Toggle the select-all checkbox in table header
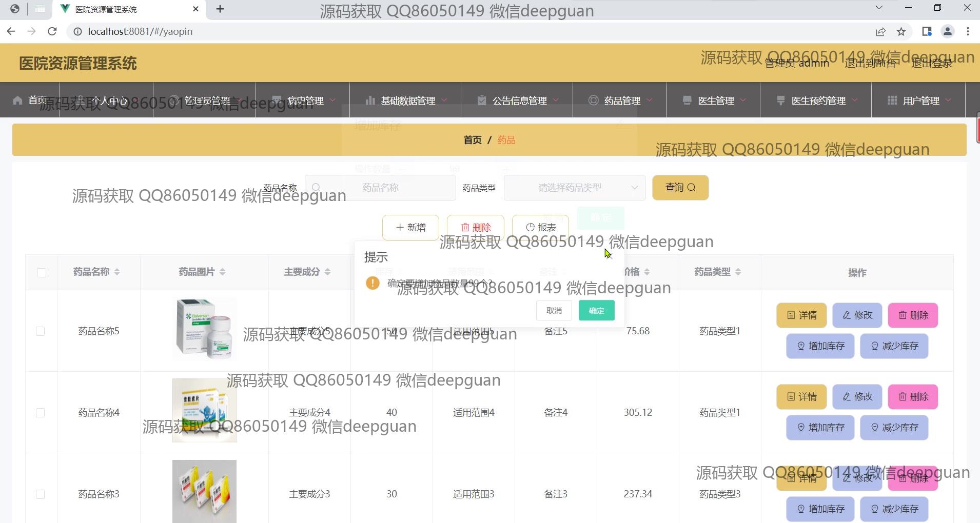The width and height of the screenshot is (980, 523). (x=42, y=273)
